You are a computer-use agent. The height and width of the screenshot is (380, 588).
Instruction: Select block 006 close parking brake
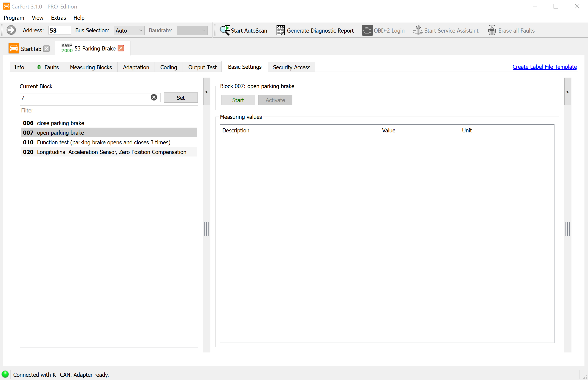coord(109,123)
